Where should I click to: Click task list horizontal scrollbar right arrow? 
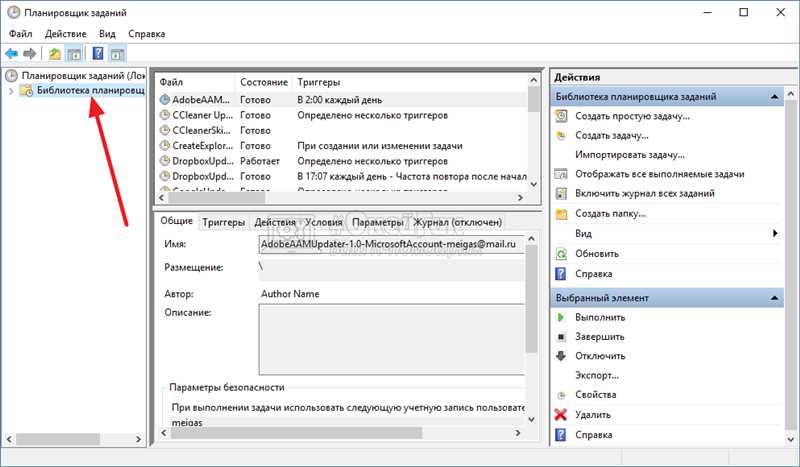point(520,197)
